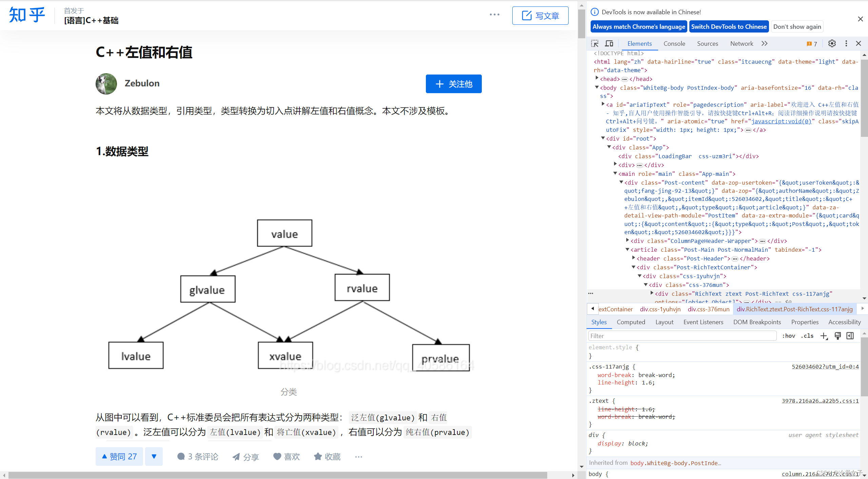Click the issues counter showing 7
Screen dimensions: 868x479
pyautogui.click(x=812, y=44)
